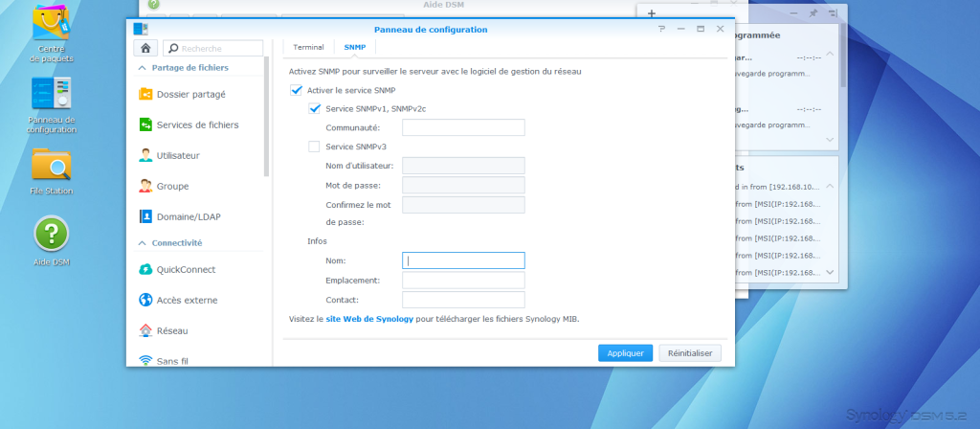Click the 'd in from [192.168.10...' log entry

pos(777,187)
